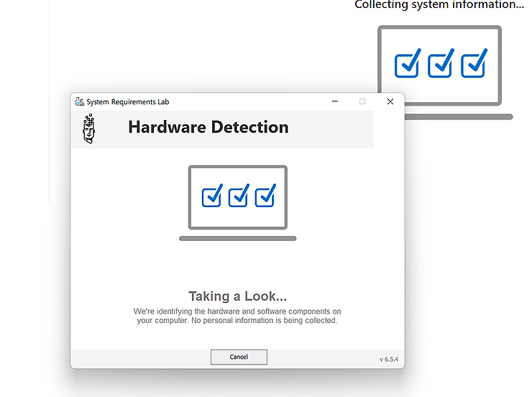The width and height of the screenshot is (532, 397).
Task: Click the disabled maximize button in title bar
Action: [362, 101]
